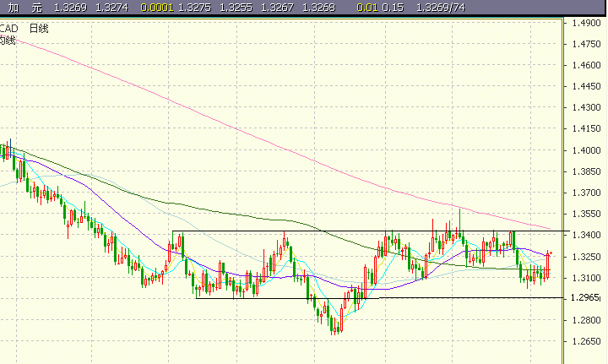Select the 1.3550 price axis label
This screenshot has width=608, height=364.
coord(586,214)
